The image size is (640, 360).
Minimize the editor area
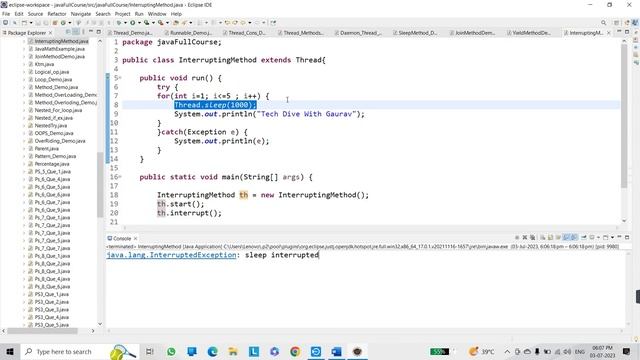[619, 31]
